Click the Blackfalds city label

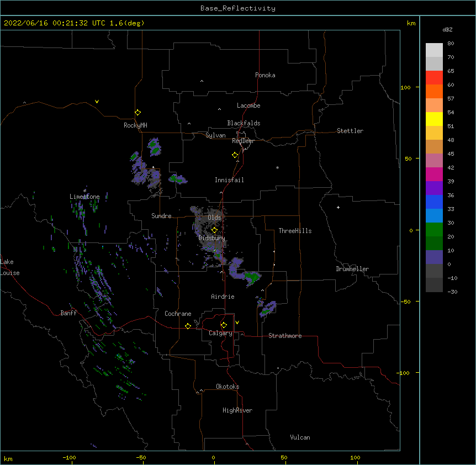coord(244,123)
